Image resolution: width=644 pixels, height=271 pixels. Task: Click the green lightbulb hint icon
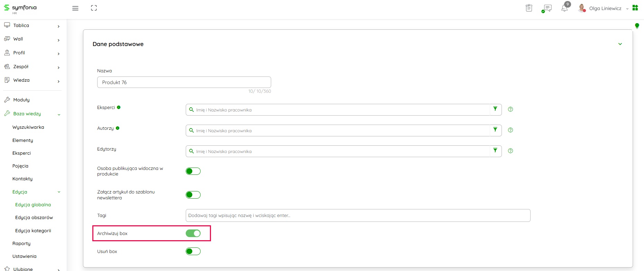(x=637, y=26)
